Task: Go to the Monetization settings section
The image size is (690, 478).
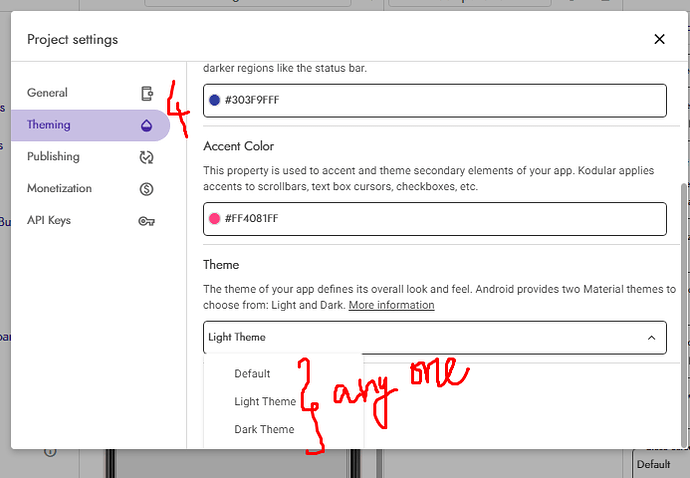Action: 90,189
